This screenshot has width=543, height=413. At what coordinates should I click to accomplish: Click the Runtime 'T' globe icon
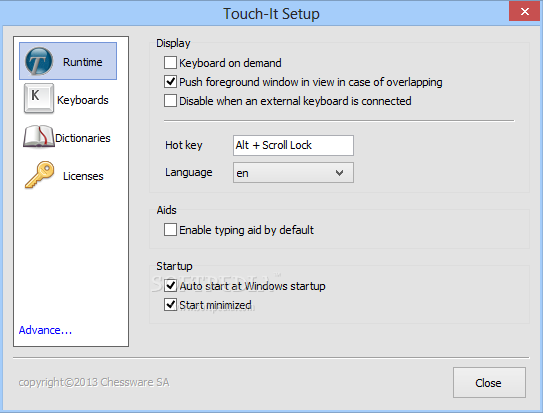click(x=39, y=61)
